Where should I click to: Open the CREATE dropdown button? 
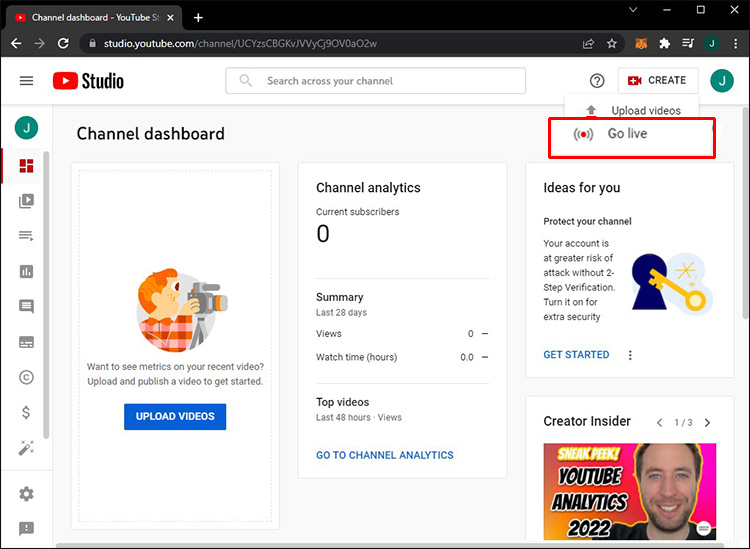tap(658, 80)
